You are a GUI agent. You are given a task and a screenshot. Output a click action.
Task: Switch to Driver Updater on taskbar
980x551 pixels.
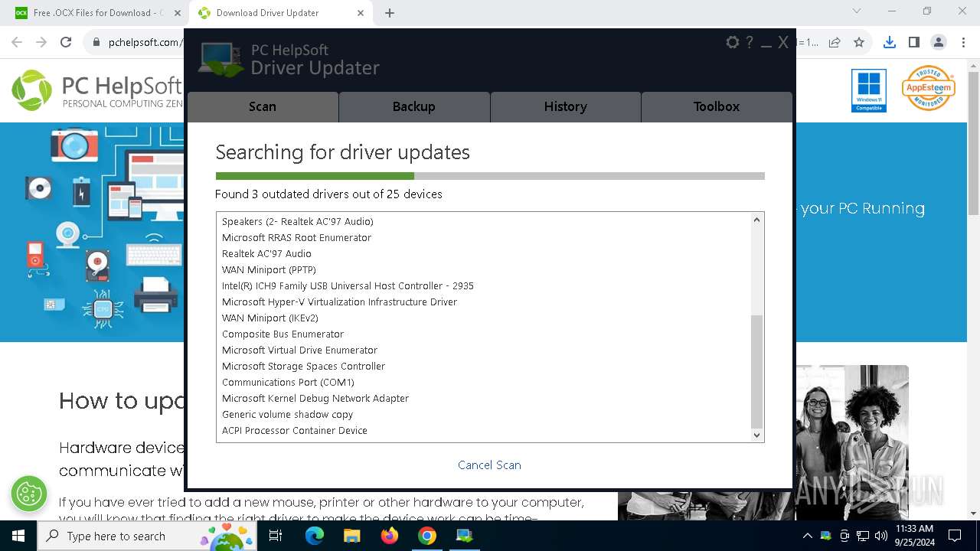[465, 536]
